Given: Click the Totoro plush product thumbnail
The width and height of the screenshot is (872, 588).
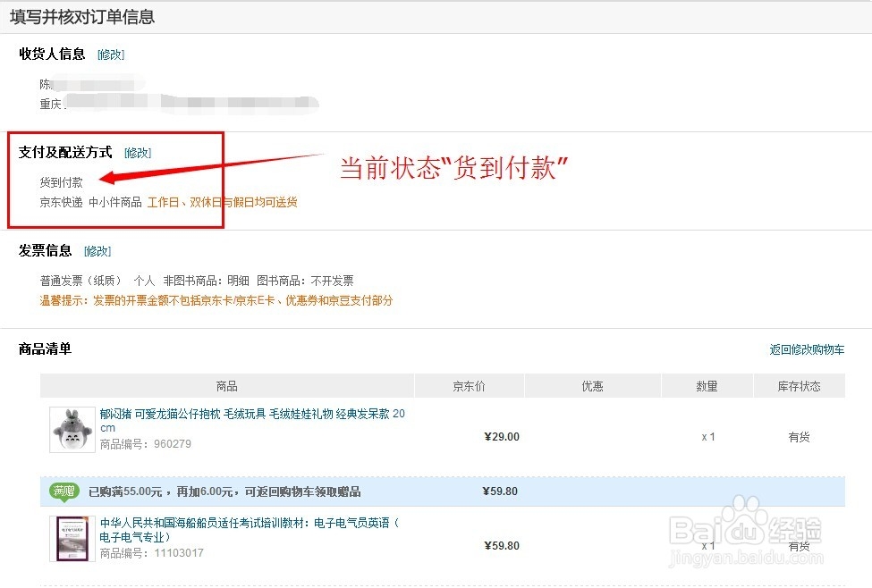Looking at the screenshot, I should (x=72, y=430).
